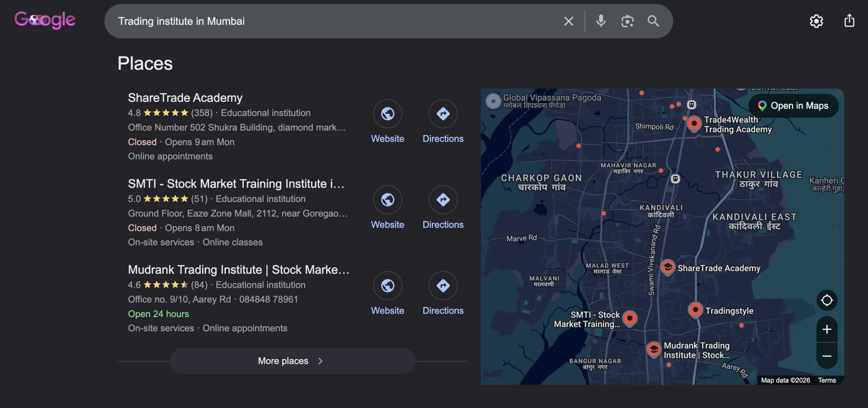Viewport: 868px width, 408px height.
Task: Click the transit station icon near Mahavir Nagar
Action: pyautogui.click(x=675, y=179)
